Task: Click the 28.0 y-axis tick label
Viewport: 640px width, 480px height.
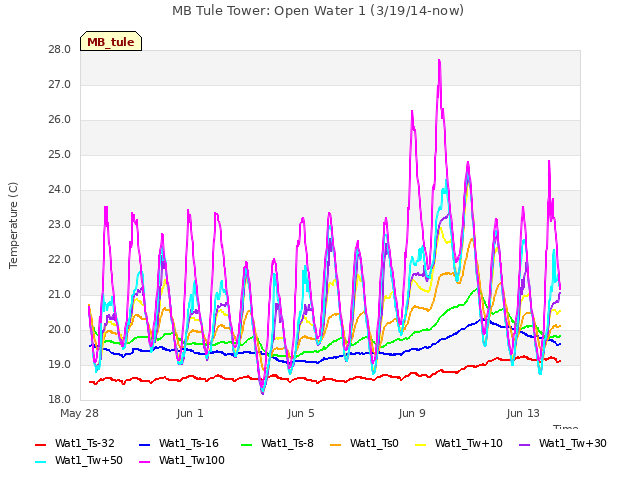Action: point(60,50)
